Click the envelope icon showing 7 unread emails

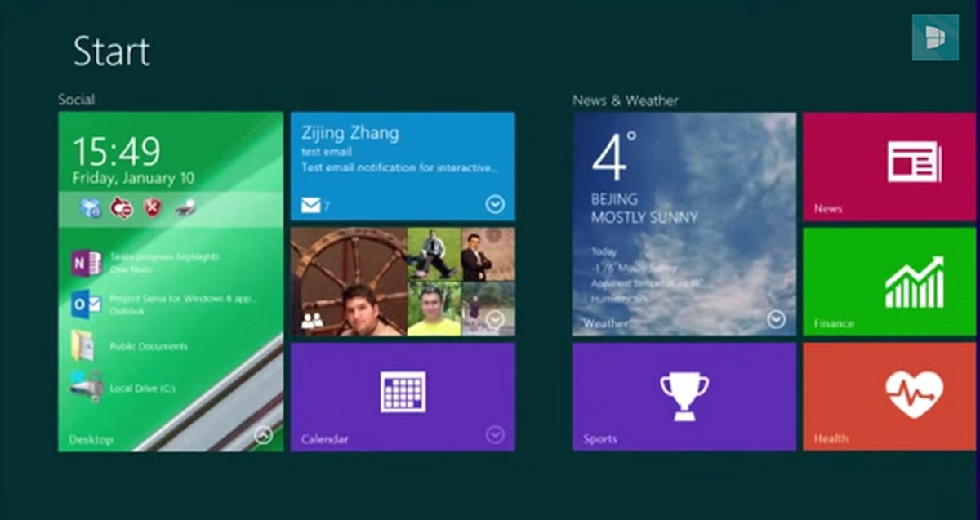(x=313, y=205)
